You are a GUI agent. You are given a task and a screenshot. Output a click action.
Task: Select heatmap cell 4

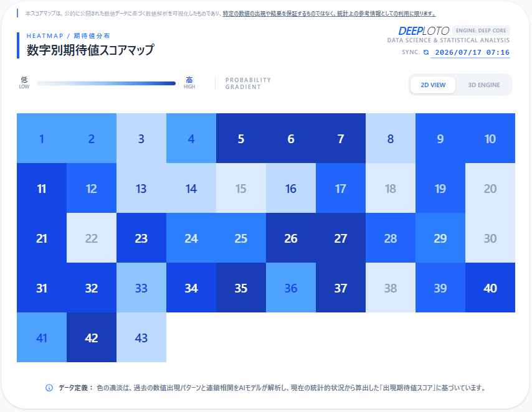coord(191,138)
